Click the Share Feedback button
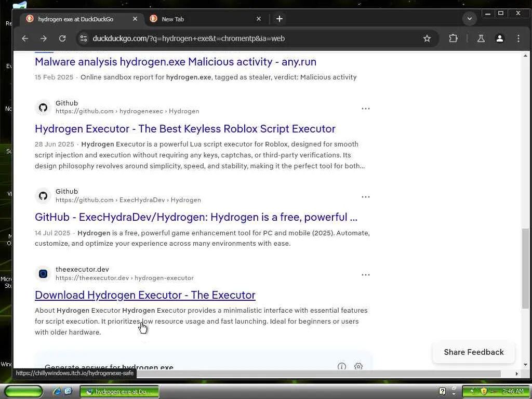 474,352
